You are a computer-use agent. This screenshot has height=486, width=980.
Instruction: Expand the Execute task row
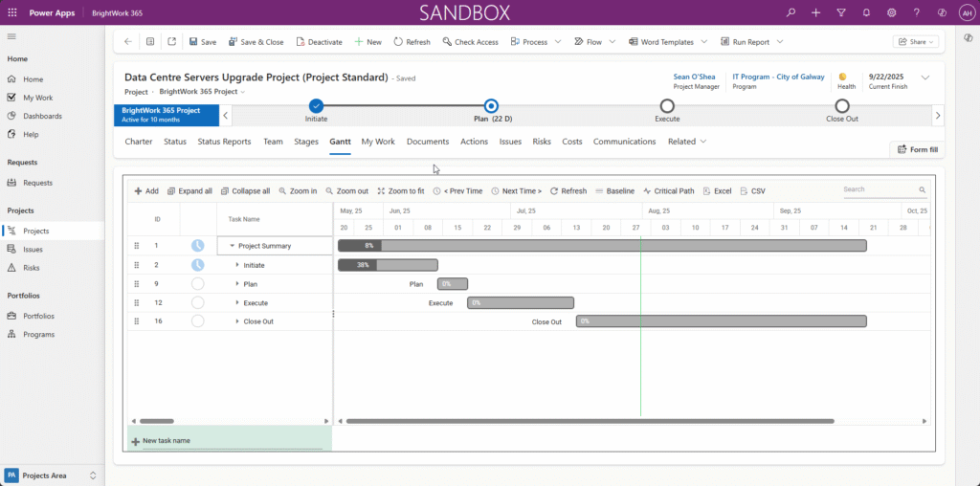click(237, 303)
